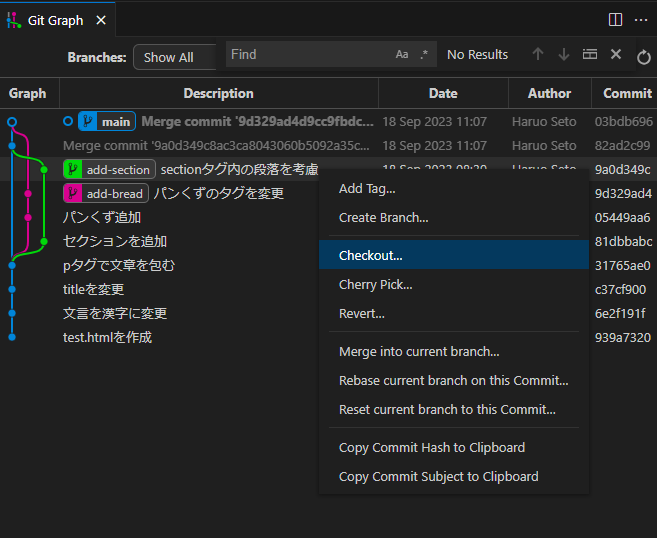
Task: Toggle opening commit details from find
Action: [x=590, y=54]
